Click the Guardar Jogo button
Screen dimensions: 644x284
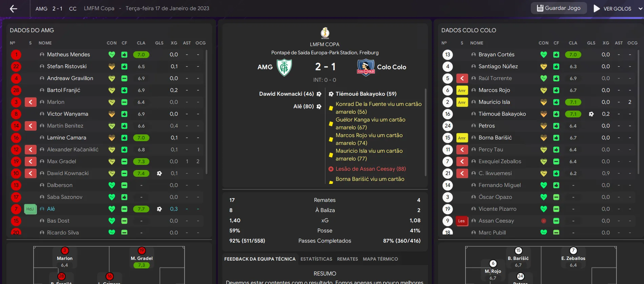[x=559, y=8]
